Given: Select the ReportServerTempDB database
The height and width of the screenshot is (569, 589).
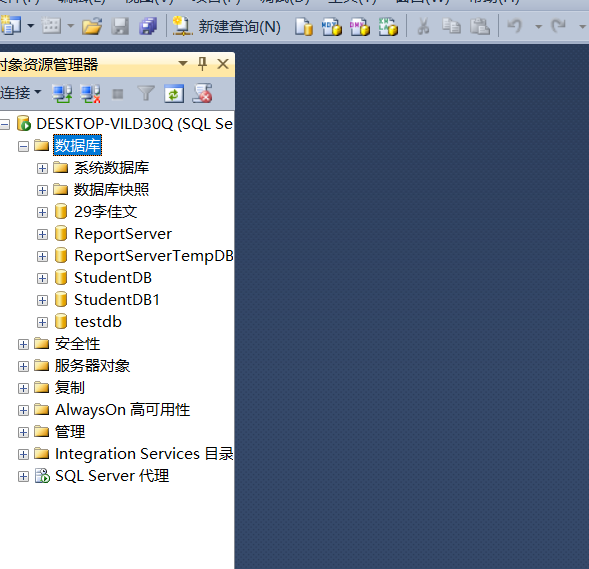Looking at the screenshot, I should (x=154, y=256).
